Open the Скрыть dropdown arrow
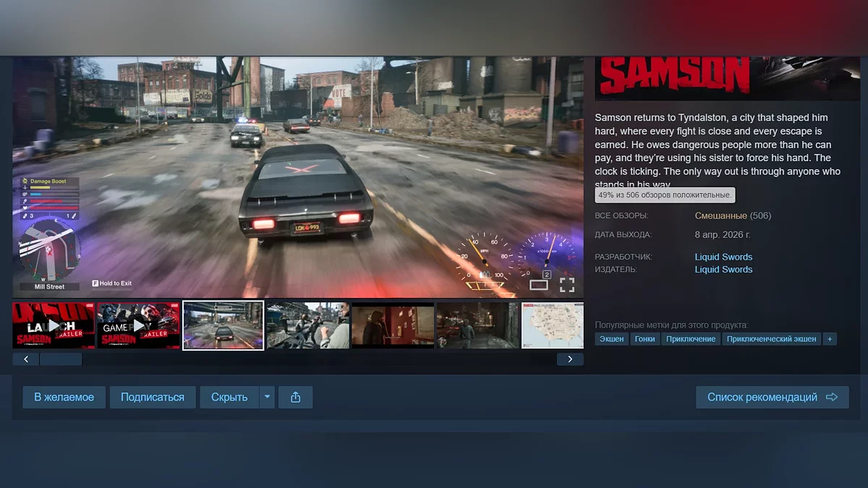The width and height of the screenshot is (868, 488). tap(267, 396)
